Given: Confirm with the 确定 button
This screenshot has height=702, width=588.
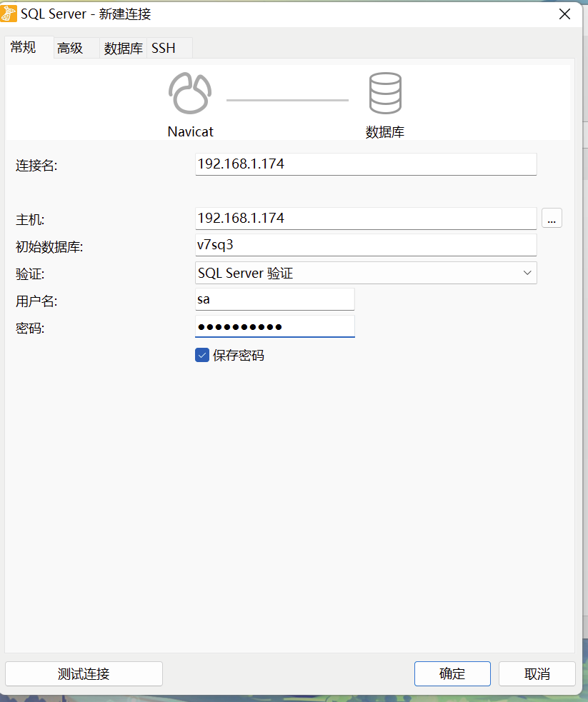Looking at the screenshot, I should tap(452, 674).
